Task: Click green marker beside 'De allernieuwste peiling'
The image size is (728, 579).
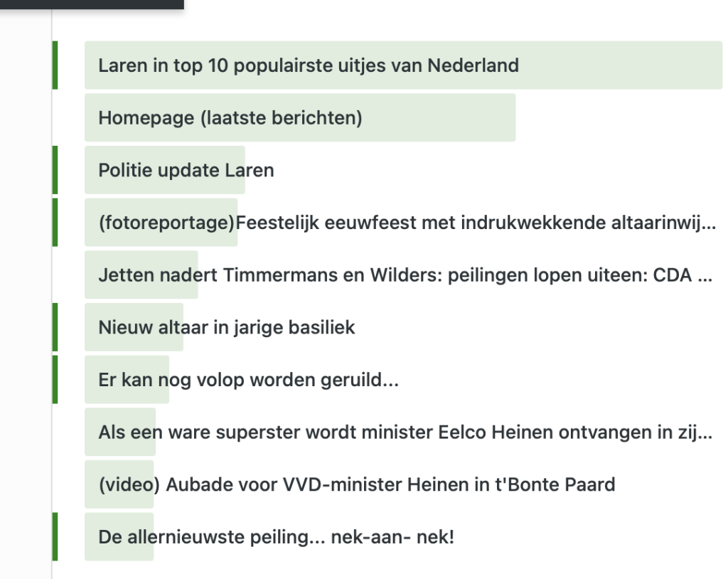Action: (x=55, y=537)
